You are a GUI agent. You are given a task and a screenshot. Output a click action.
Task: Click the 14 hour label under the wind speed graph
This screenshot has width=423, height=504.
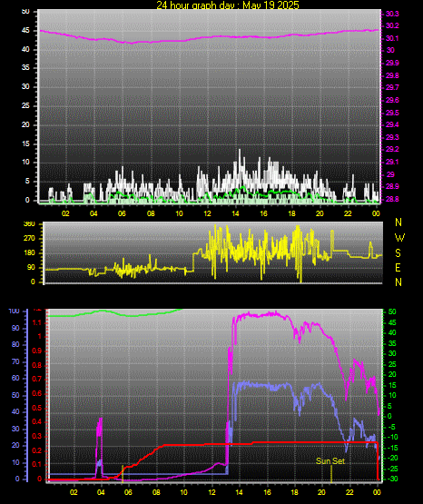(235, 213)
